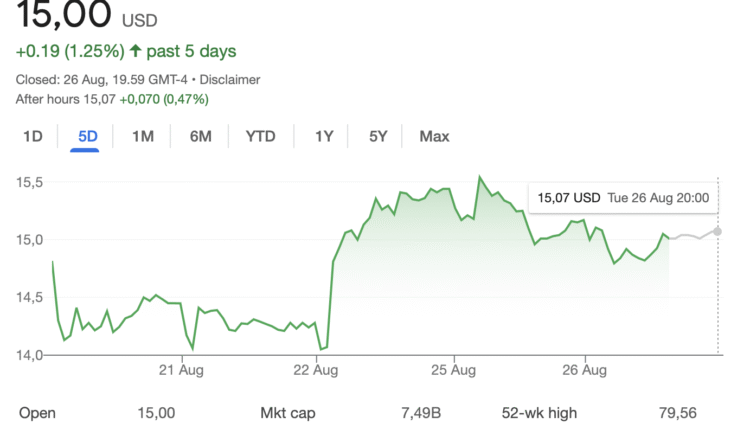The image size is (750, 430).
Task: Select the YTD range tab
Action: coord(261,137)
